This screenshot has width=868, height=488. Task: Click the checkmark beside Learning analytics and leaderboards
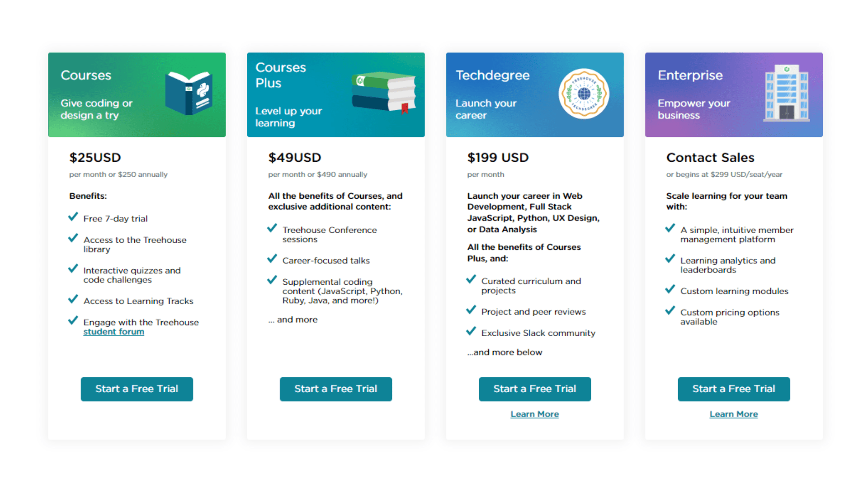coord(670,258)
